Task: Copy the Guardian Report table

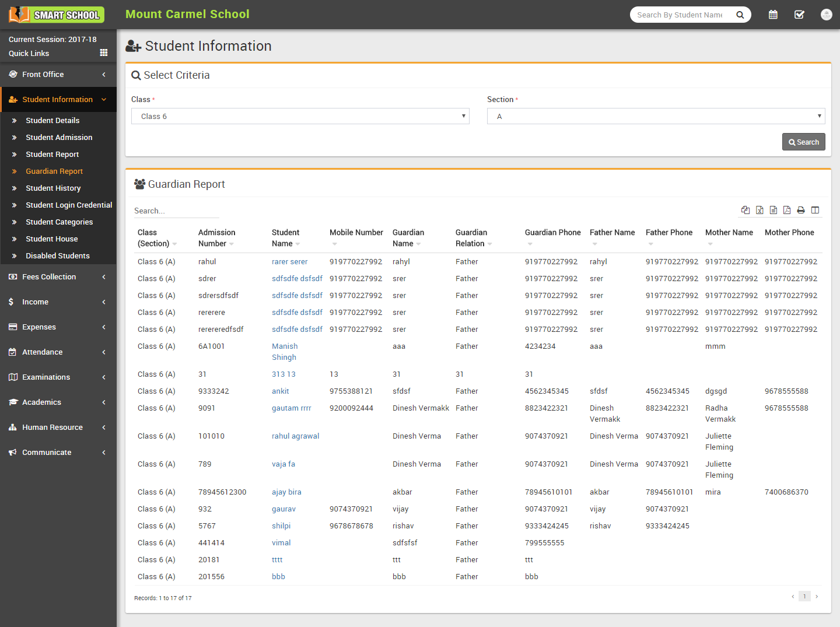Action: pyautogui.click(x=745, y=210)
